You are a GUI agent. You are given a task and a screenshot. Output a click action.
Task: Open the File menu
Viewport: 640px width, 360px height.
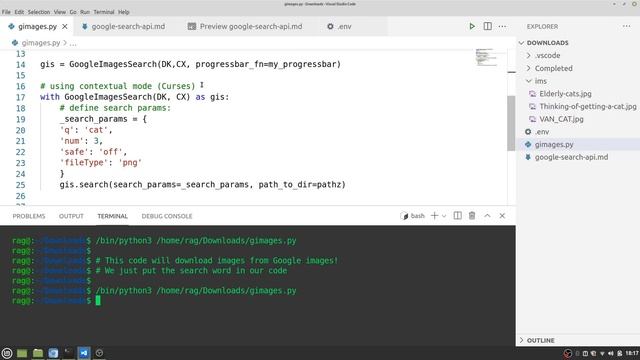pyautogui.click(x=6, y=12)
